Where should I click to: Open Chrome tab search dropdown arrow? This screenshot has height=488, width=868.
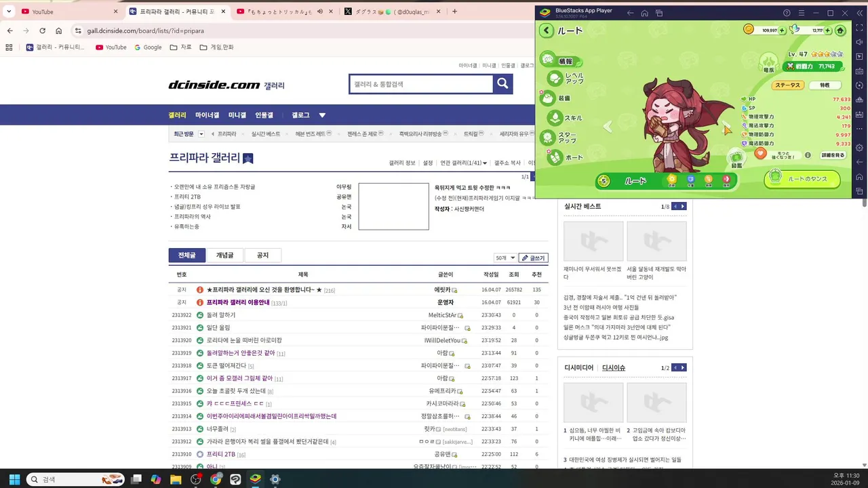9,12
